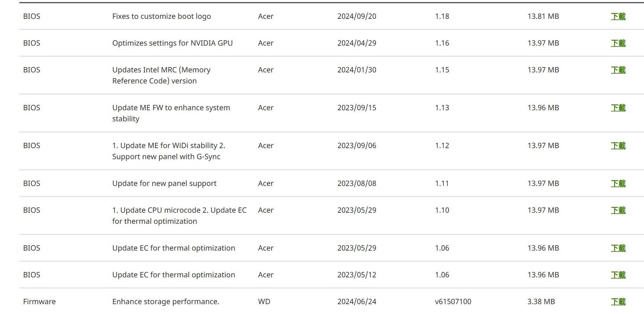Download BIOS 1.16 for NVIDIA GPU
The height and width of the screenshot is (314, 644).
point(618,43)
